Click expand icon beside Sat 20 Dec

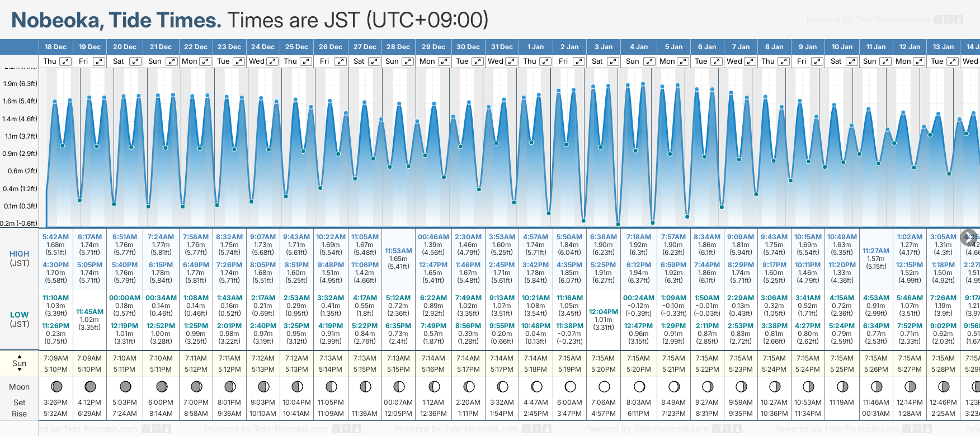point(135,61)
